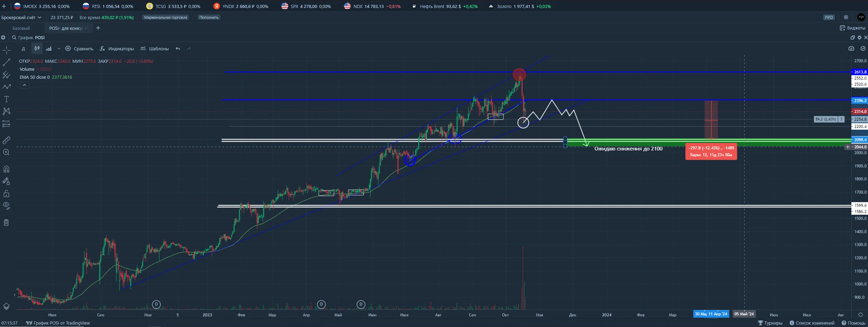Click the dividend marker near Ноя
Viewport: 868px width, 327px height.
click(156, 304)
